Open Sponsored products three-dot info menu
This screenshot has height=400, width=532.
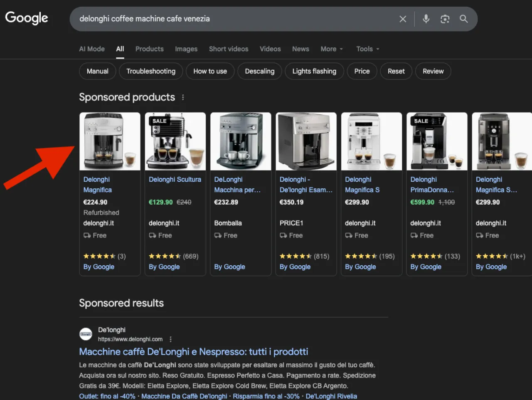183,97
